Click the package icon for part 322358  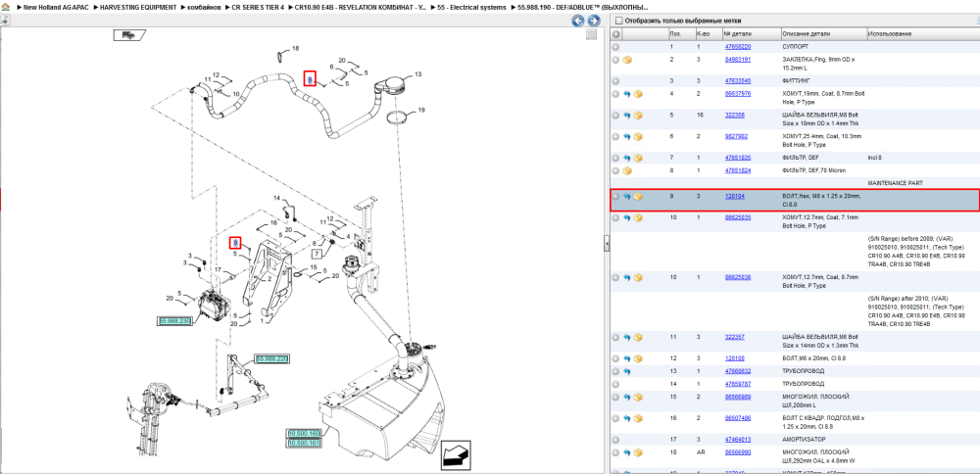[638, 116]
